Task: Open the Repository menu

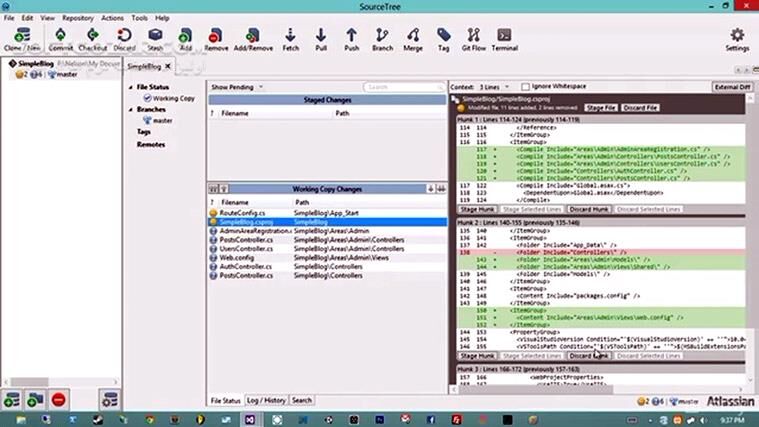Action: [x=78, y=17]
